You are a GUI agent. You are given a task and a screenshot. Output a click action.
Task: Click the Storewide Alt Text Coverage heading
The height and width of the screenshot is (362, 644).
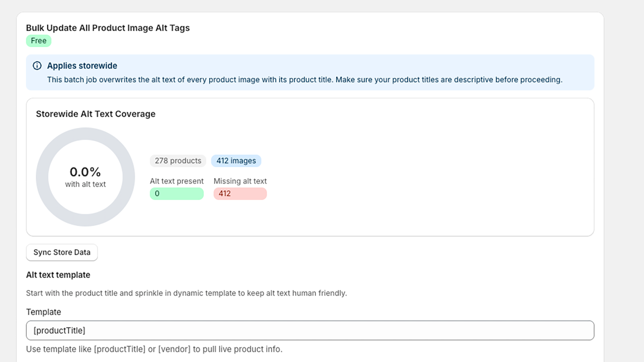tap(96, 114)
